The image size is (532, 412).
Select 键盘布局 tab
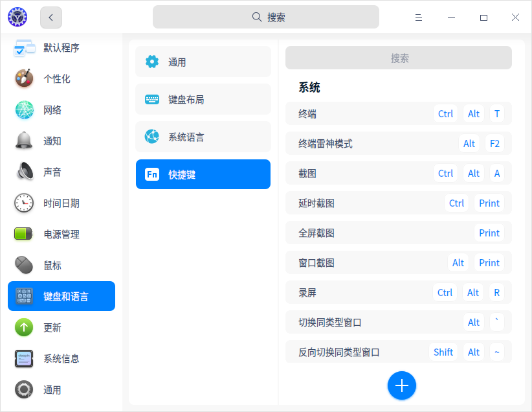(x=203, y=99)
